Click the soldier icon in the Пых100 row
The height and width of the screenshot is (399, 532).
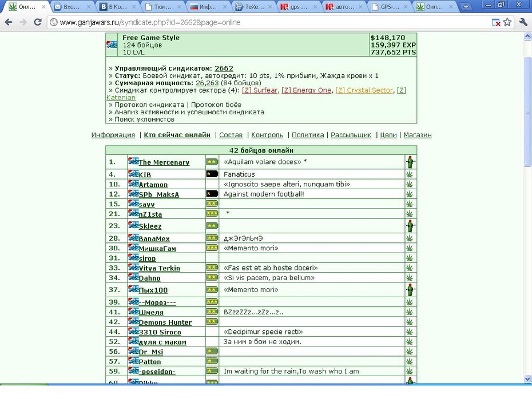point(411,290)
